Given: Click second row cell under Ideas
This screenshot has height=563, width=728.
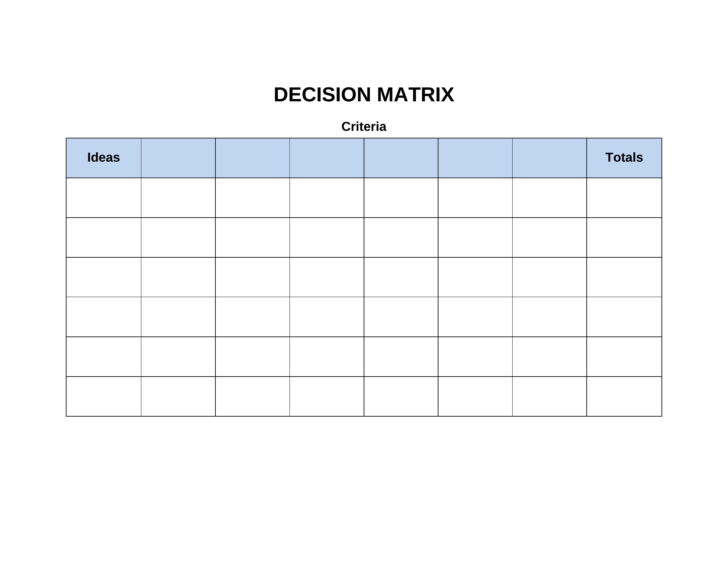Looking at the screenshot, I should [x=104, y=237].
